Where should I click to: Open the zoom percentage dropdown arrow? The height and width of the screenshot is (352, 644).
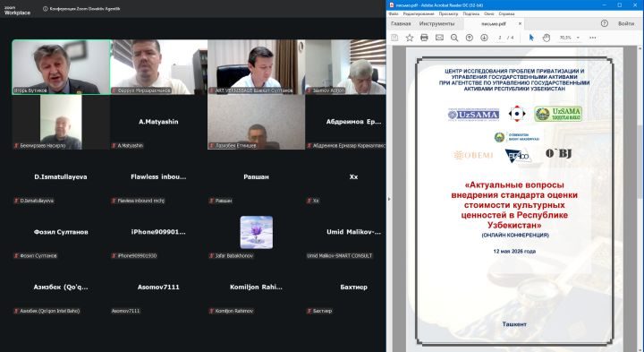pyautogui.click(x=578, y=38)
